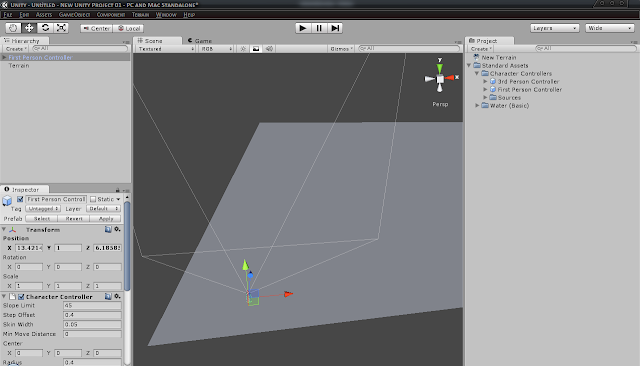Collapse Character Controllers folder
The image size is (640, 366).
477,73
